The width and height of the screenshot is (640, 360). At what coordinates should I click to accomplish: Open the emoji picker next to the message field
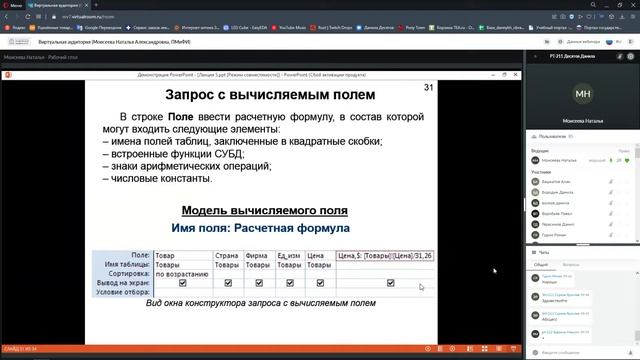(x=536, y=352)
